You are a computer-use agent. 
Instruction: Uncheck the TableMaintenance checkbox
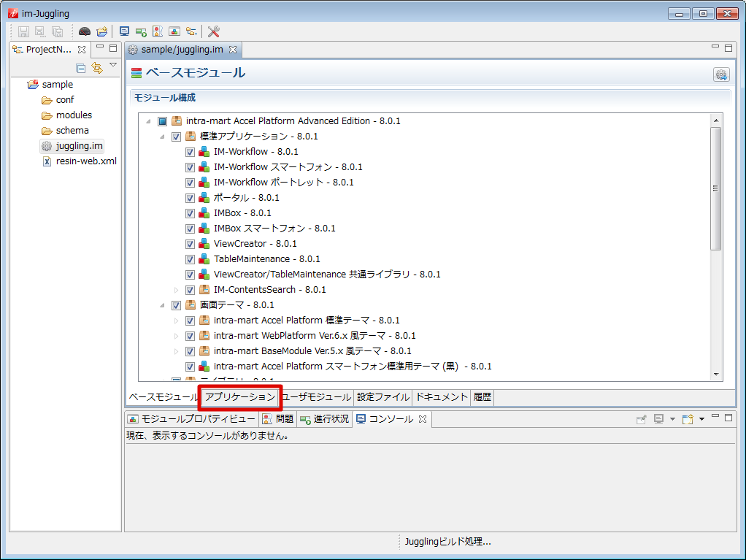[x=190, y=259]
